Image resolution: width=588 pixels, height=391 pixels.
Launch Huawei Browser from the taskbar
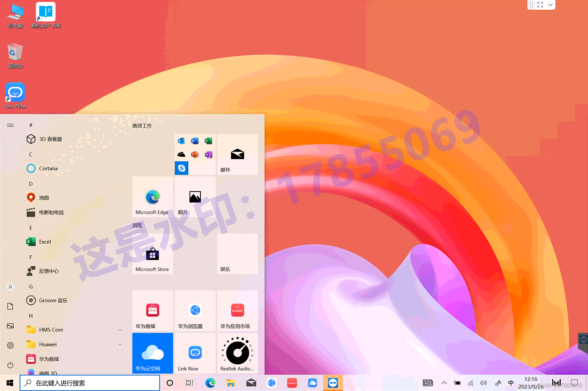tap(271, 383)
